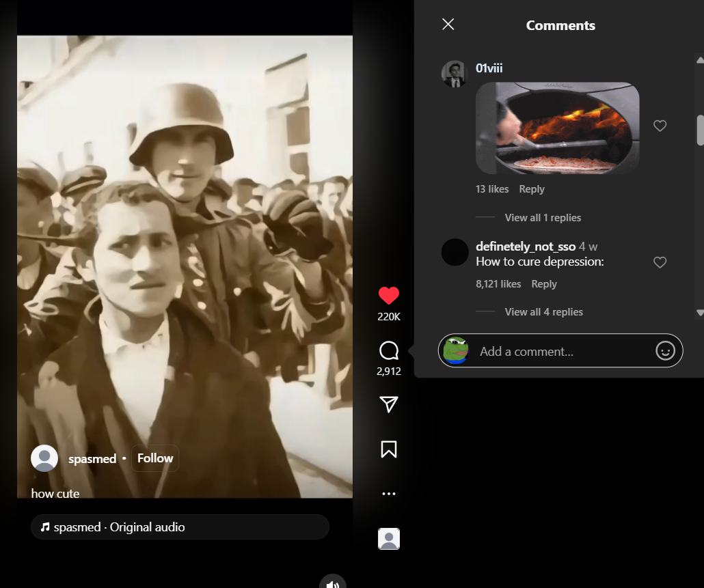Open the audio thumbnail below the options
The width and height of the screenshot is (704, 588).
pyautogui.click(x=389, y=539)
